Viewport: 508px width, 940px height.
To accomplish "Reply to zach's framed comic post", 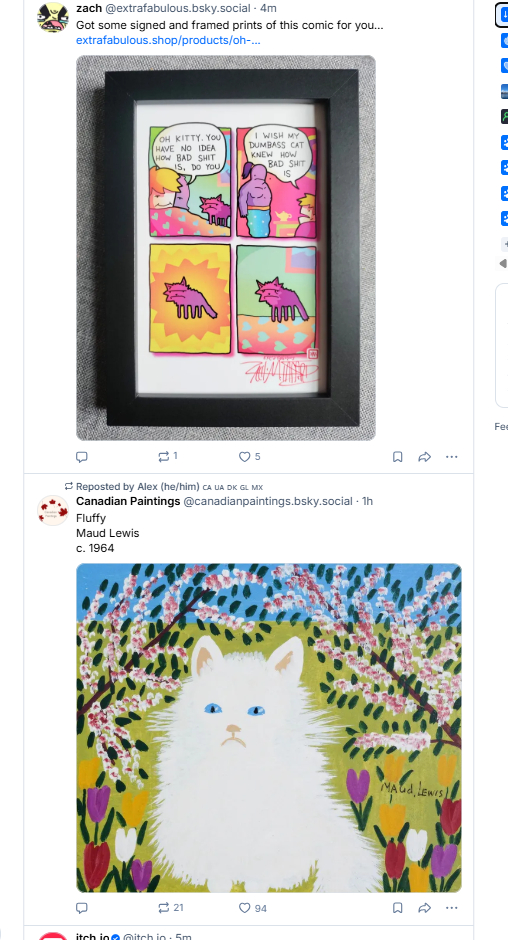I will pyautogui.click(x=82, y=457).
